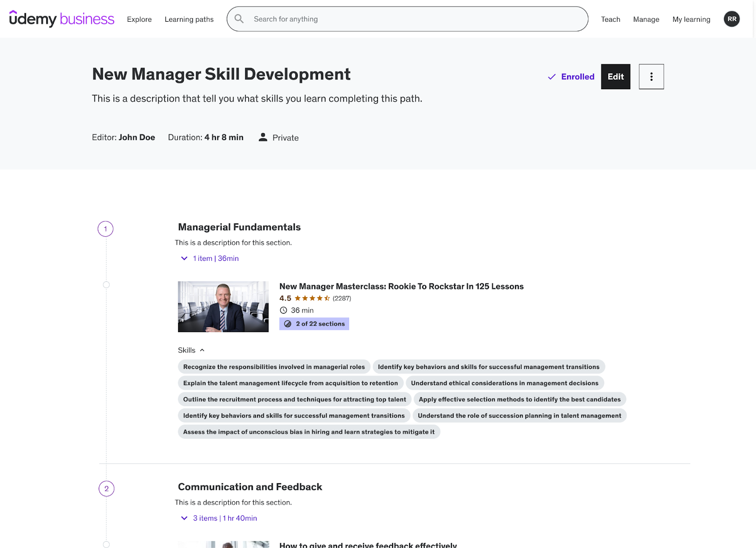The height and width of the screenshot is (548, 756).
Task: Switch to the Learning paths tab
Action: point(189,19)
